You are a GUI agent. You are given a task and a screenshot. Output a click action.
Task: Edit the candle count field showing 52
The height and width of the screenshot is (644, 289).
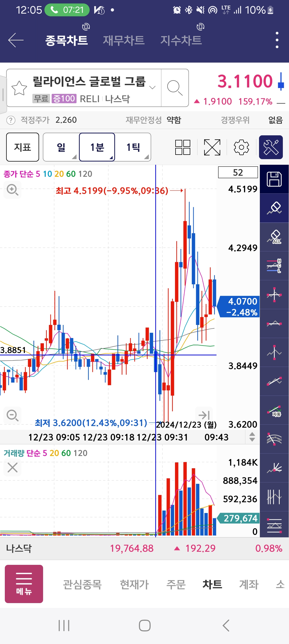pos(238,172)
